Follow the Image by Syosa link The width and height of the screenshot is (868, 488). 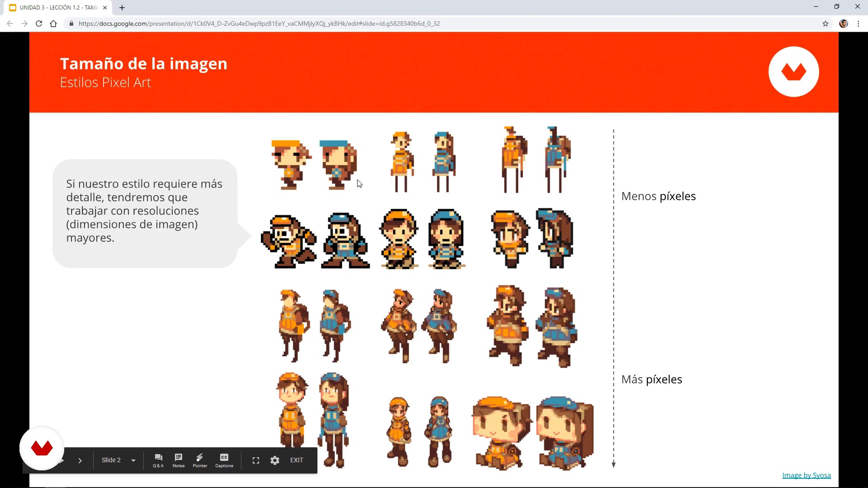point(807,475)
